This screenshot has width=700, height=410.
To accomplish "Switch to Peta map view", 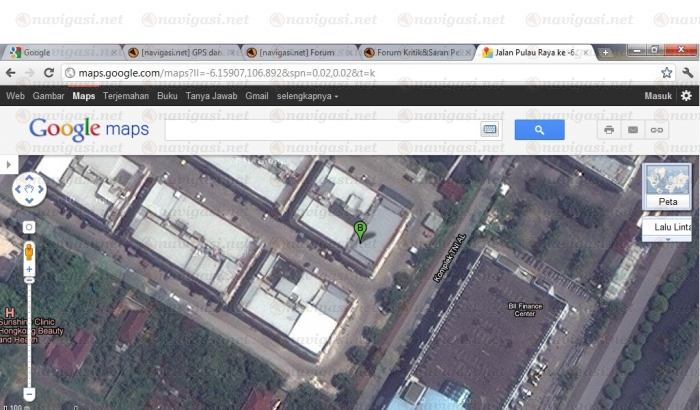I will pyautogui.click(x=667, y=187).
